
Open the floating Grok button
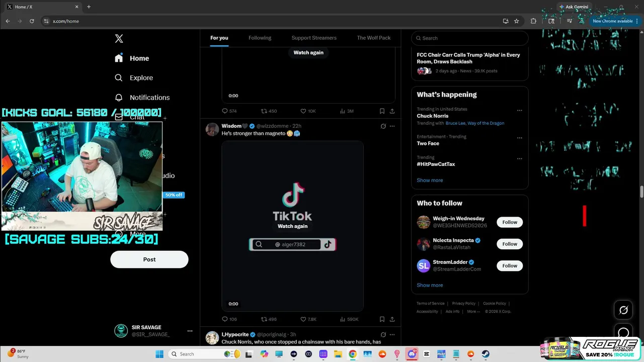[x=623, y=310]
